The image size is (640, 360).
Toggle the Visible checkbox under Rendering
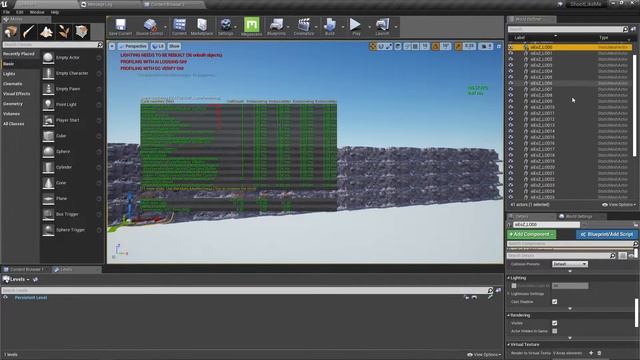554,323
